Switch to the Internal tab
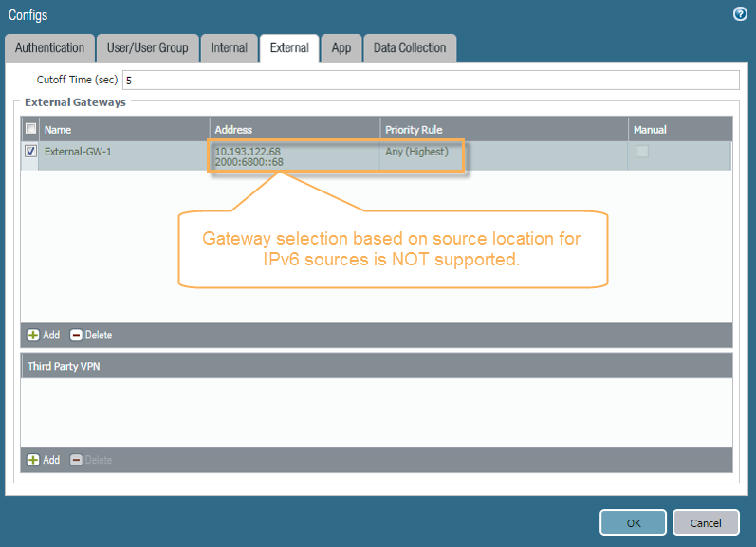756x547 pixels. tap(229, 47)
